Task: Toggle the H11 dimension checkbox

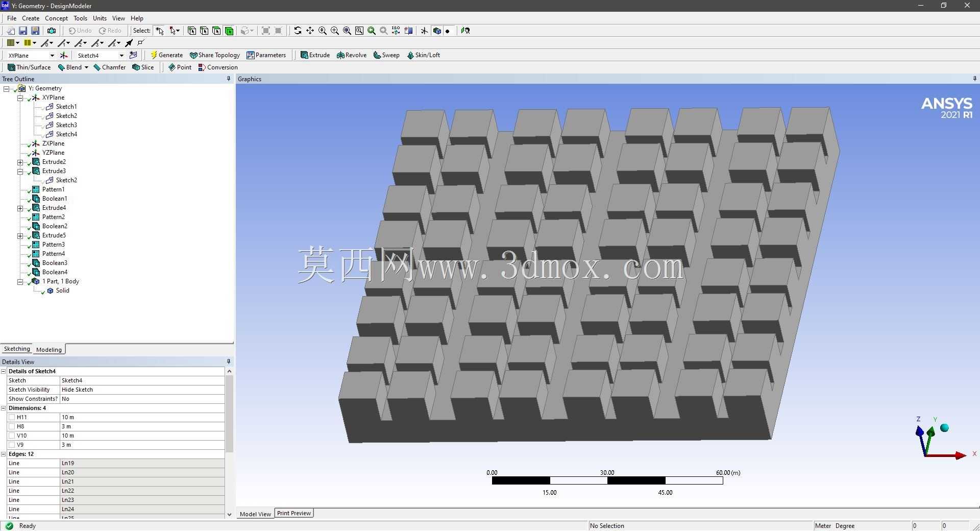Action: [x=12, y=417]
